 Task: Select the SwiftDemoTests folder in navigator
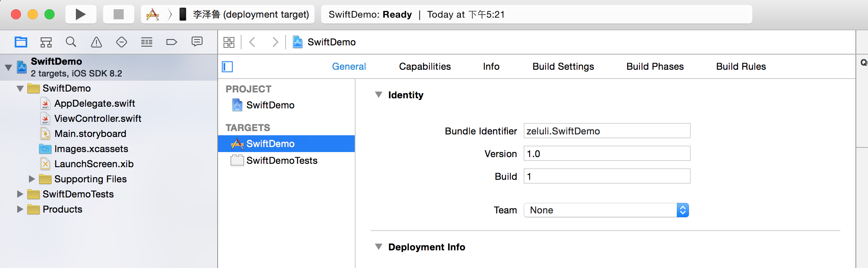[78, 194]
